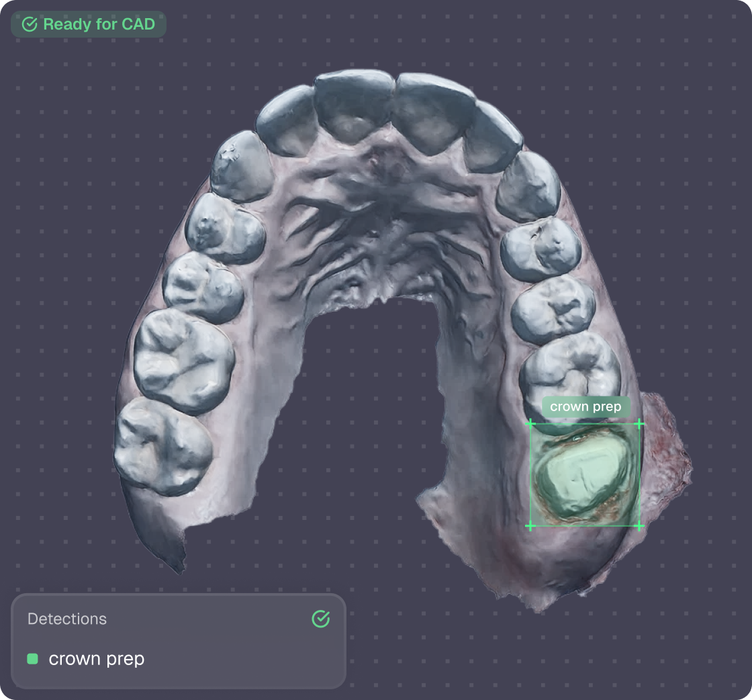
Task: Click the bottom-left crosshair handle of the bounding box
Action: [x=531, y=527]
